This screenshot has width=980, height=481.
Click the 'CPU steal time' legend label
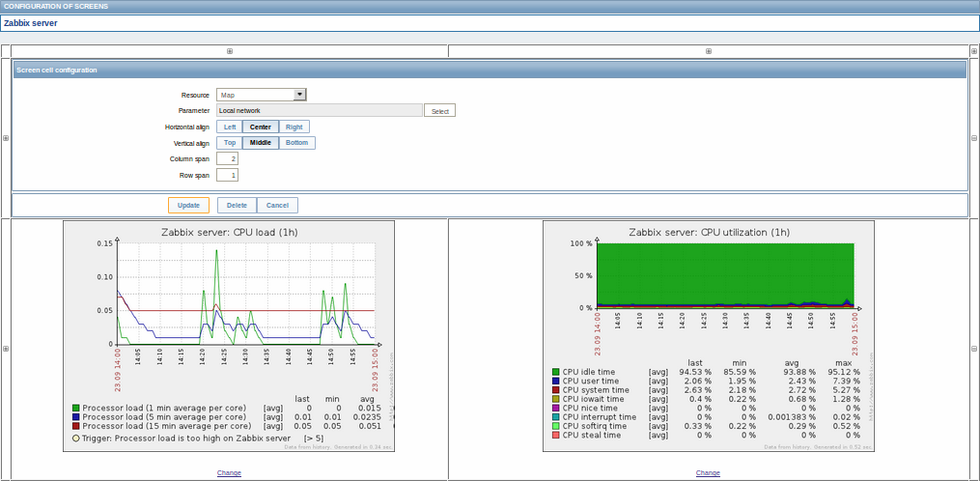pos(591,435)
